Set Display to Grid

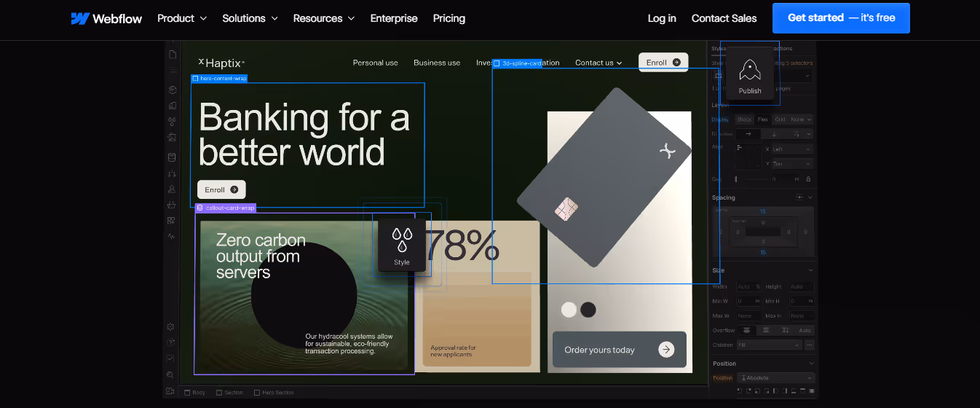point(780,119)
